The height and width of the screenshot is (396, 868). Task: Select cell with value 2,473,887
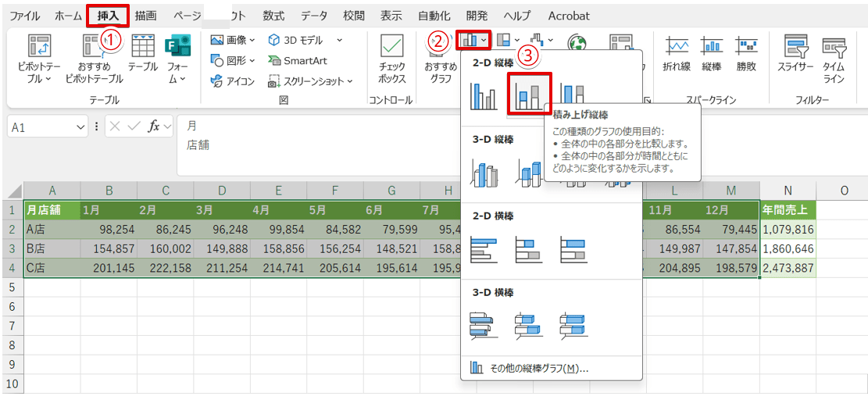[788, 268]
